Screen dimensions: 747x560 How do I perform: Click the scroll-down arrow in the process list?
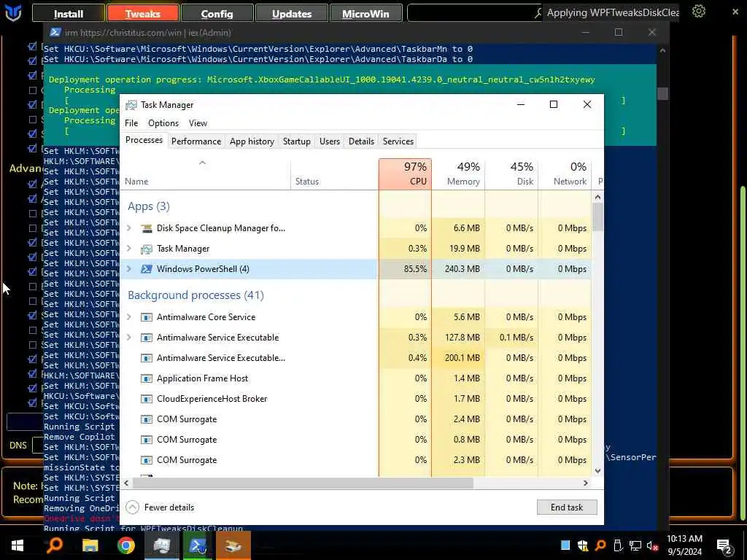tap(597, 471)
